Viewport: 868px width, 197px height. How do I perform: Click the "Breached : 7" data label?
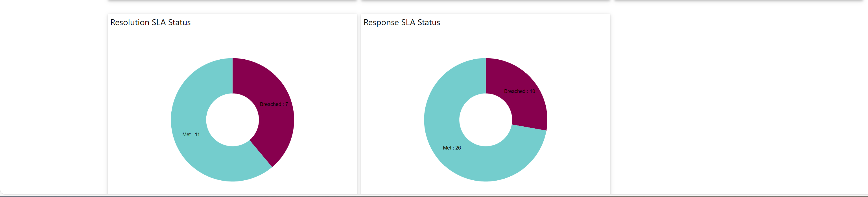click(274, 104)
